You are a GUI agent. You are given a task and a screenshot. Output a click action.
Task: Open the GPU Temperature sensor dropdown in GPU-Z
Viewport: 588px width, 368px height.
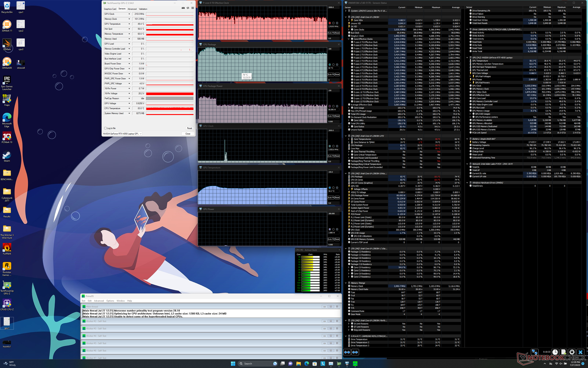[129, 24]
